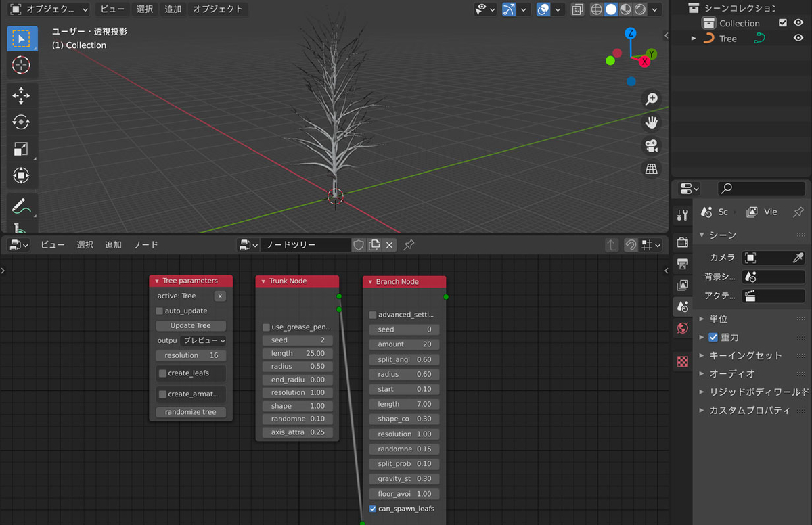Open the viewport オブジェクト menu

217,9
